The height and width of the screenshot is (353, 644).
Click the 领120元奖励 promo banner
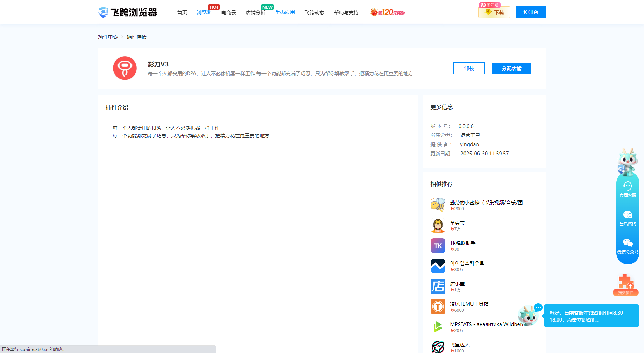pyautogui.click(x=388, y=13)
